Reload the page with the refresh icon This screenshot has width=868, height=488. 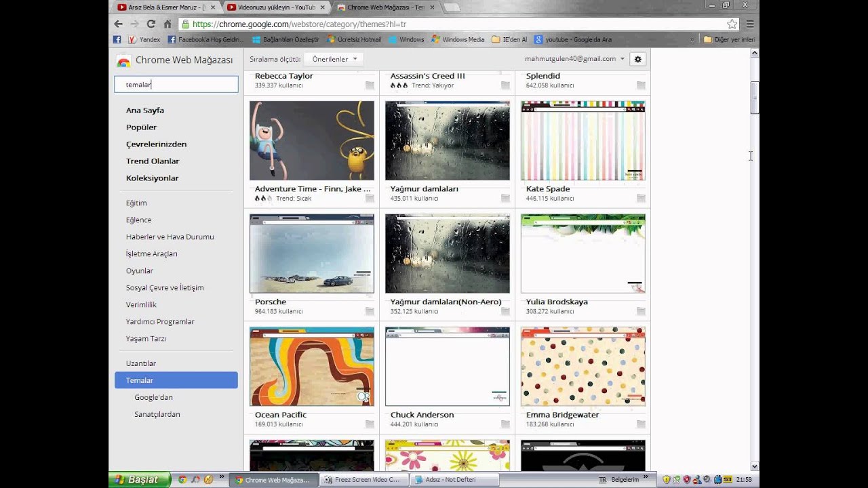click(151, 24)
